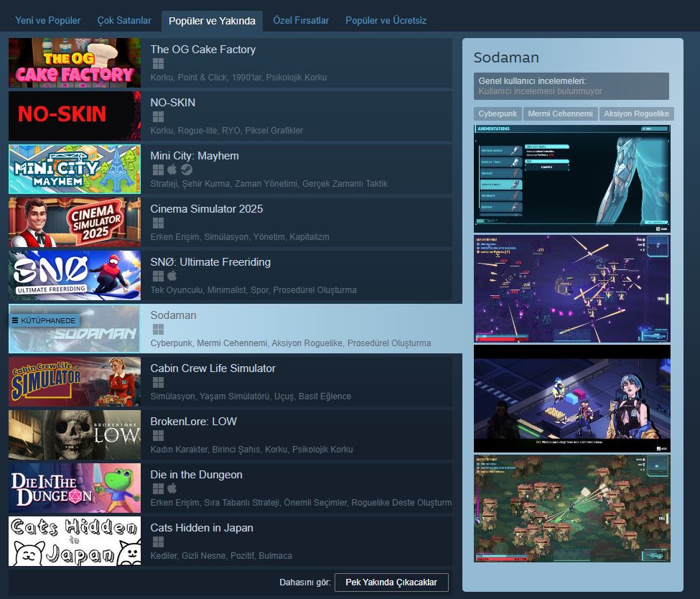This screenshot has height=599, width=700.
Task: Click tags 'Kediler, Gizli Nesne, Pozitif, Bulmaca'
Action: point(221,556)
